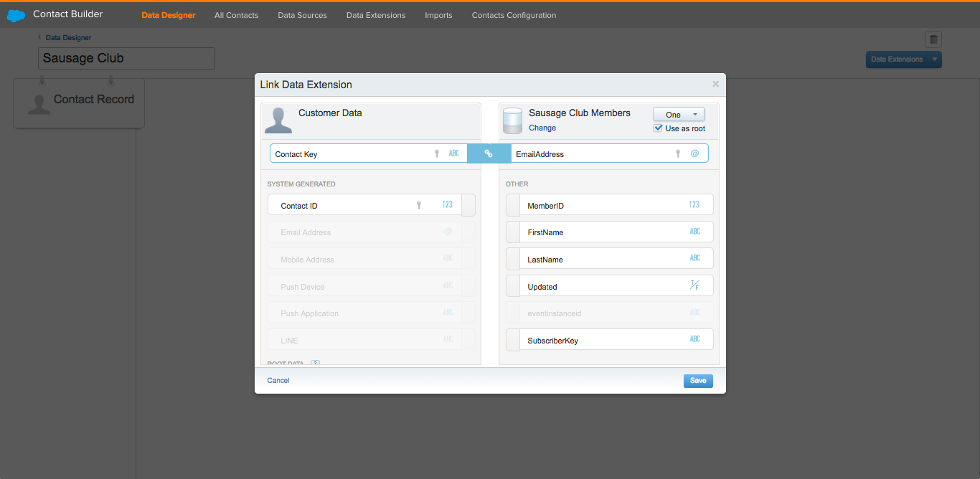Image resolution: width=980 pixels, height=479 pixels.
Task: Click the disabled Push Application field
Action: 364,313
